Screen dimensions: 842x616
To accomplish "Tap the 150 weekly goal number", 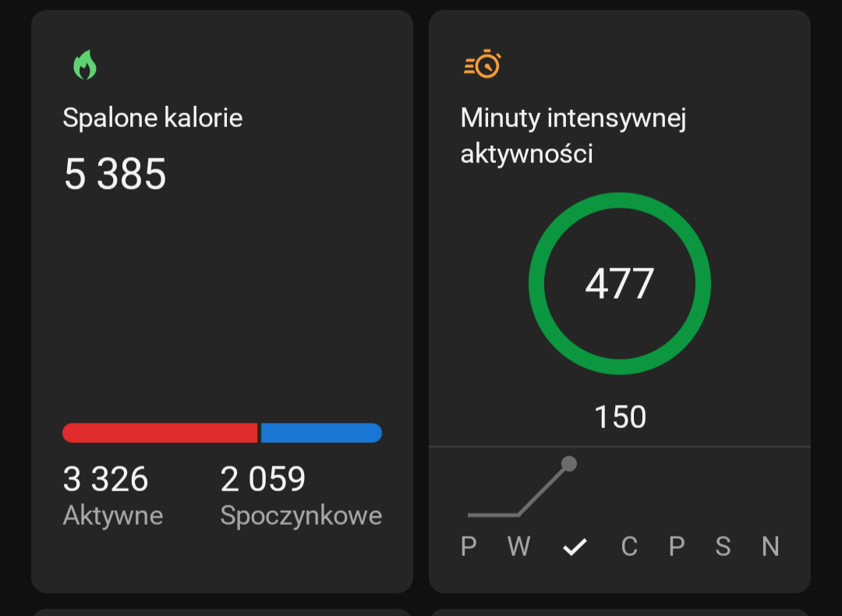I will [620, 416].
